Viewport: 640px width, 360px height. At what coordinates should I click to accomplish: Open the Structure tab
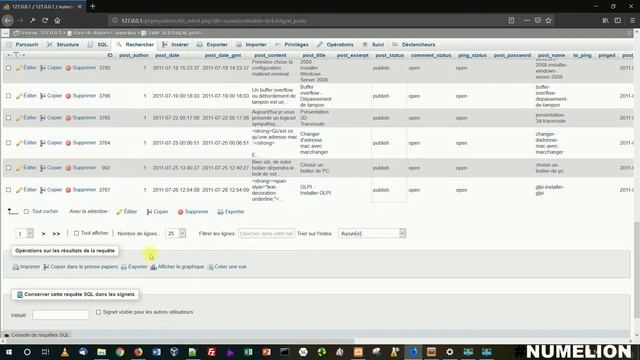63,44
